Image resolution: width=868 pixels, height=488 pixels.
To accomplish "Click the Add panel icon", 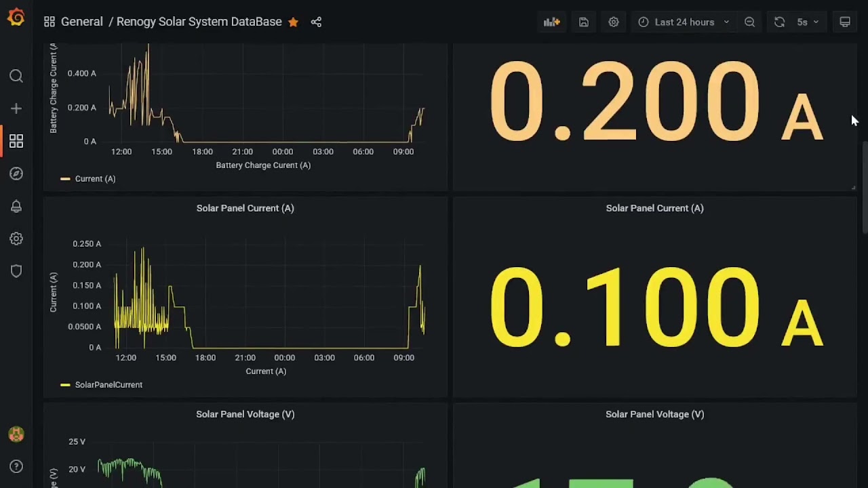I will point(552,22).
